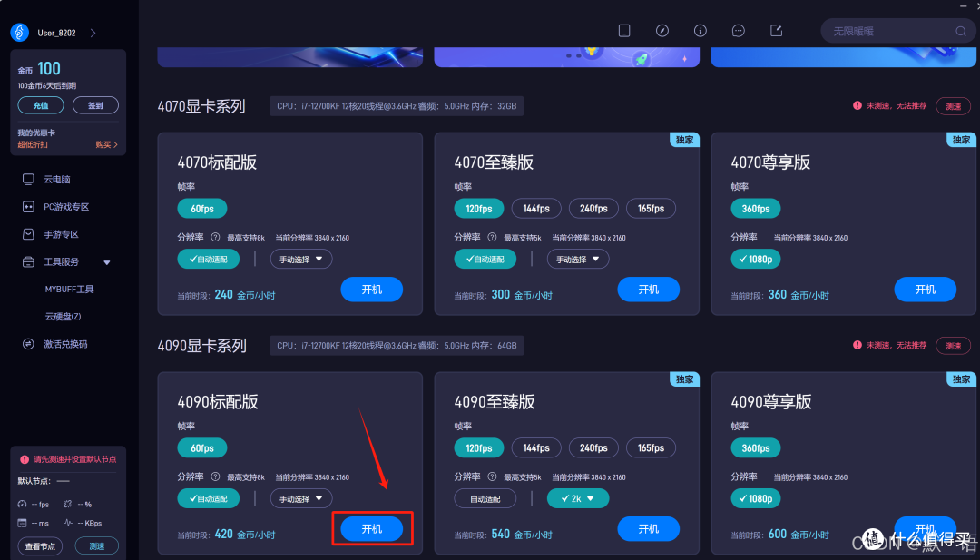The height and width of the screenshot is (560, 980).
Task: Select 60fps in 4070标配版
Action: [201, 209]
